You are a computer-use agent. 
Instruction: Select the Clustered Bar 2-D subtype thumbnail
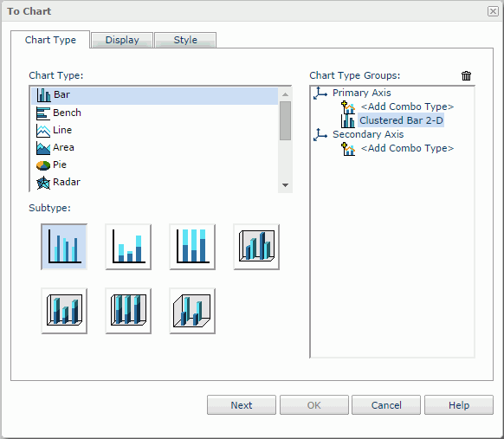pos(64,247)
